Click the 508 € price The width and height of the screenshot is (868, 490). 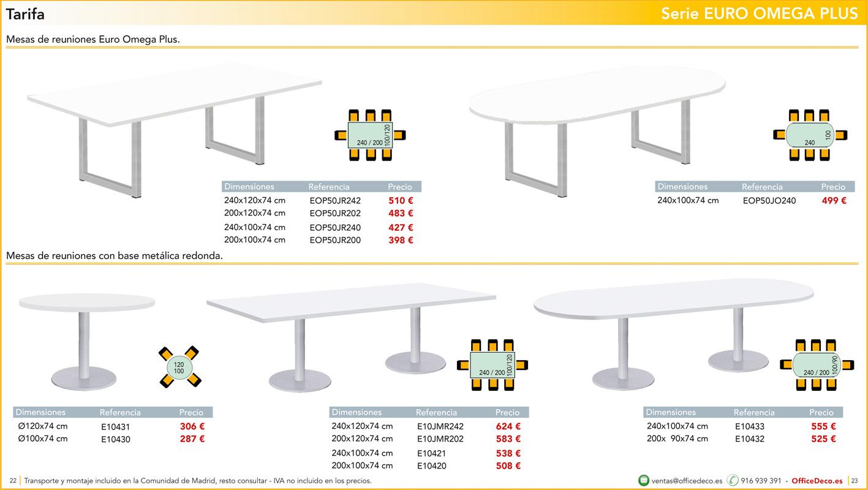click(508, 466)
